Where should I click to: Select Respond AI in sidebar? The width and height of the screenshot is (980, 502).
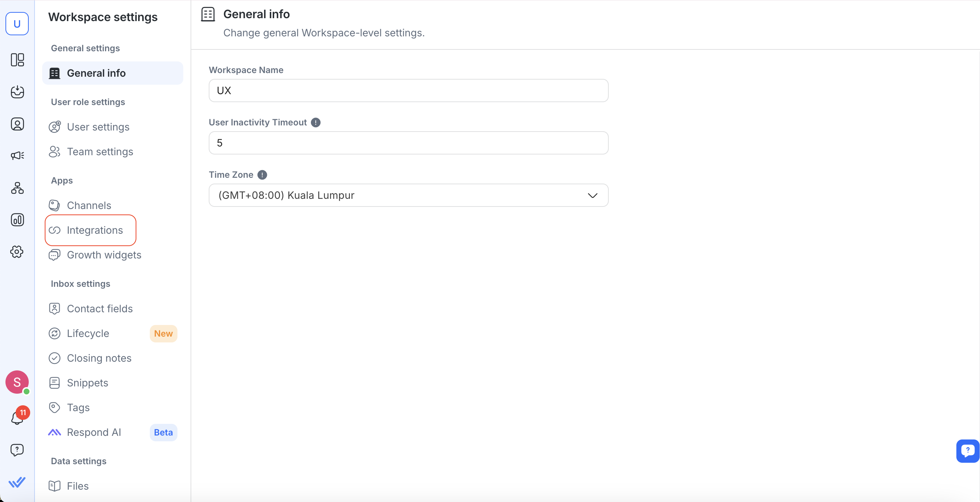pyautogui.click(x=93, y=433)
